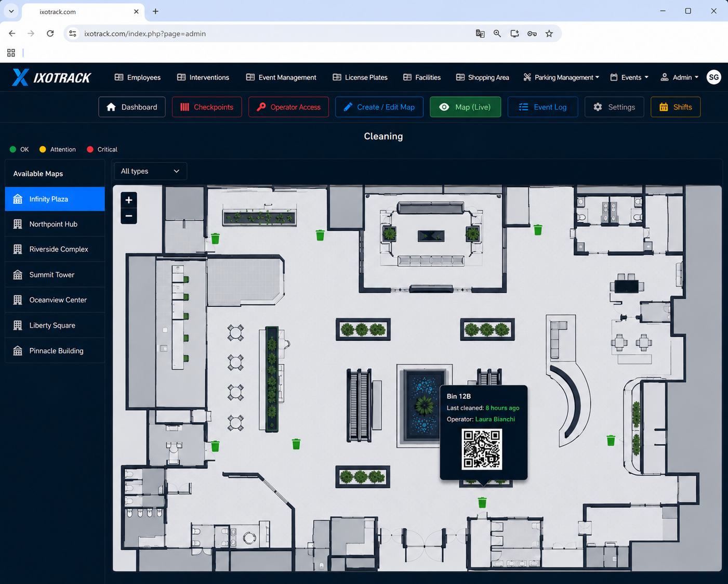Select the Northpoint Hub map
Image resolution: width=728 pixels, height=584 pixels.
click(x=55, y=224)
